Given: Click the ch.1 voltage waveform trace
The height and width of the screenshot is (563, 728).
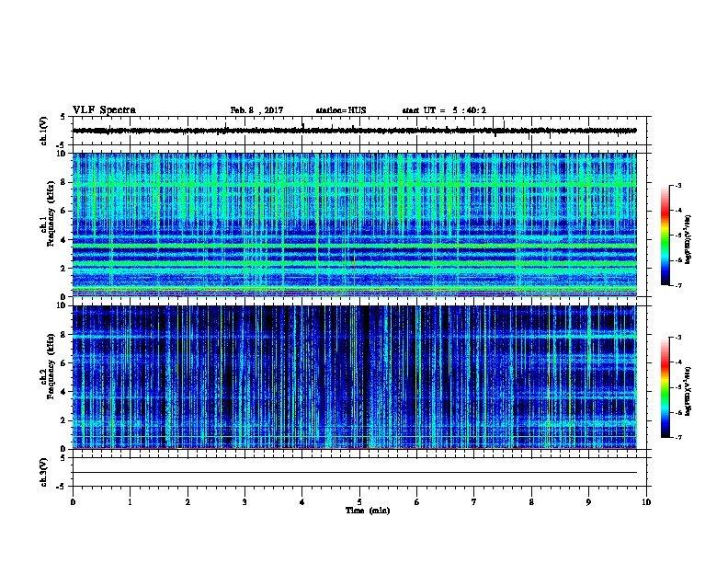Looking at the screenshot, I should coord(355,131).
